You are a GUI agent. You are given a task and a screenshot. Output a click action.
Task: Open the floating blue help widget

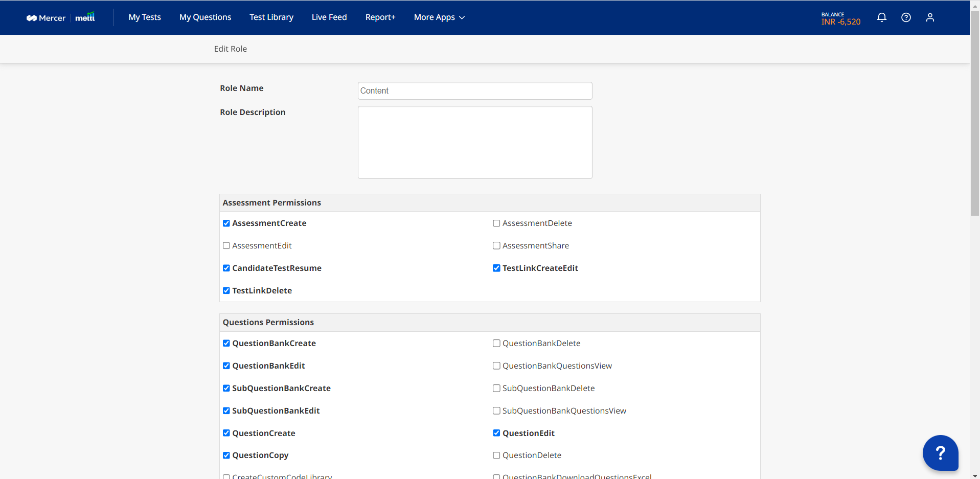tap(940, 452)
